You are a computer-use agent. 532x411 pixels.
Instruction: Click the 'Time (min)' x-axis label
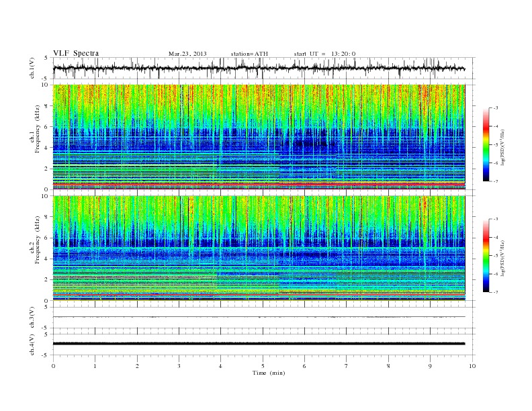coord(269,373)
